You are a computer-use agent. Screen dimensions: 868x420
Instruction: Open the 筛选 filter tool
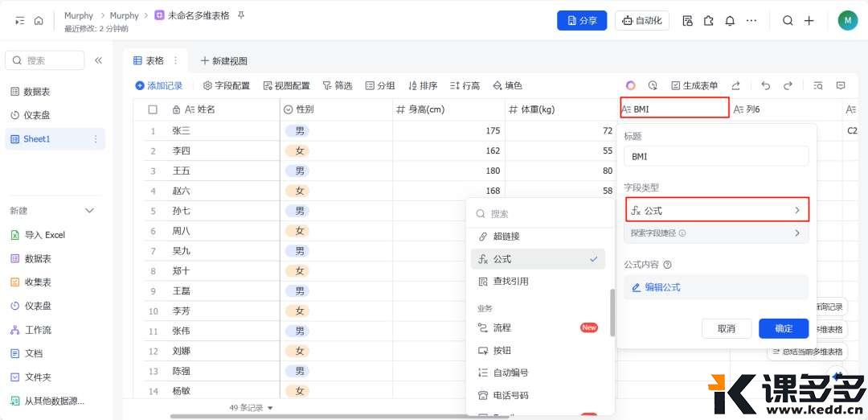click(x=337, y=85)
